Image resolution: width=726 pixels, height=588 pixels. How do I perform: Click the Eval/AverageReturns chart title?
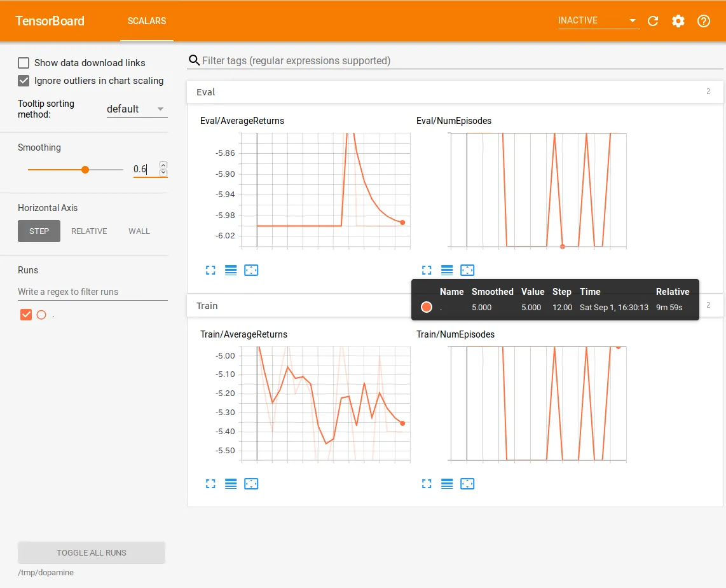pos(242,121)
